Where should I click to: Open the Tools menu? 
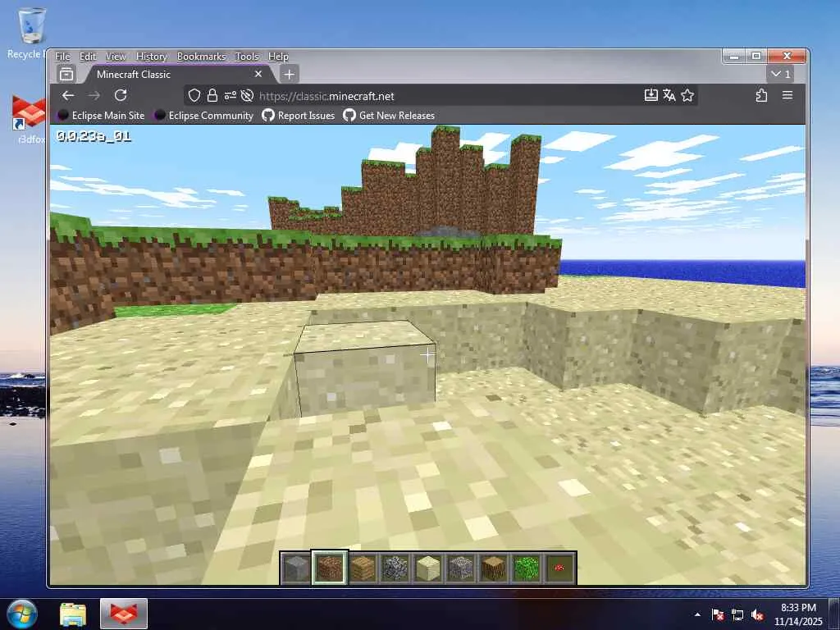coord(247,57)
